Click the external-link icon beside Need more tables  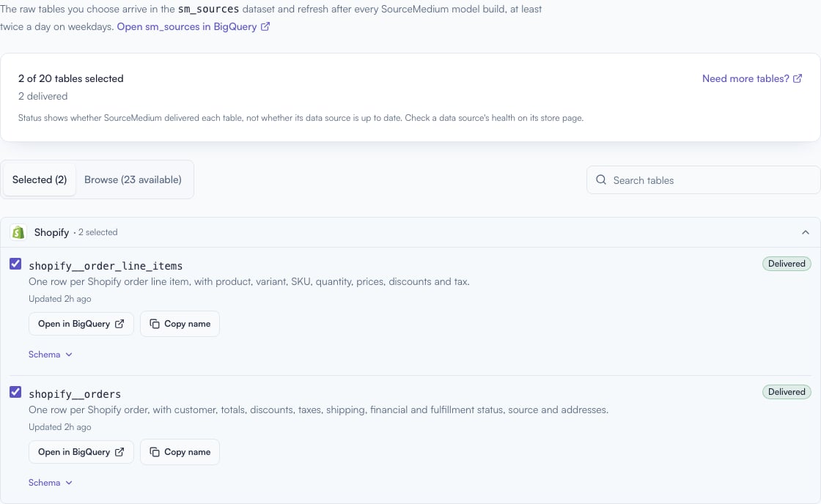pos(798,78)
